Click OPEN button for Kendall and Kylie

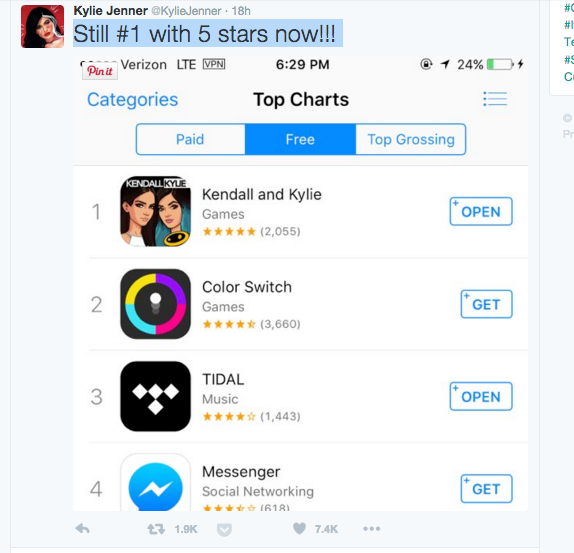481,212
